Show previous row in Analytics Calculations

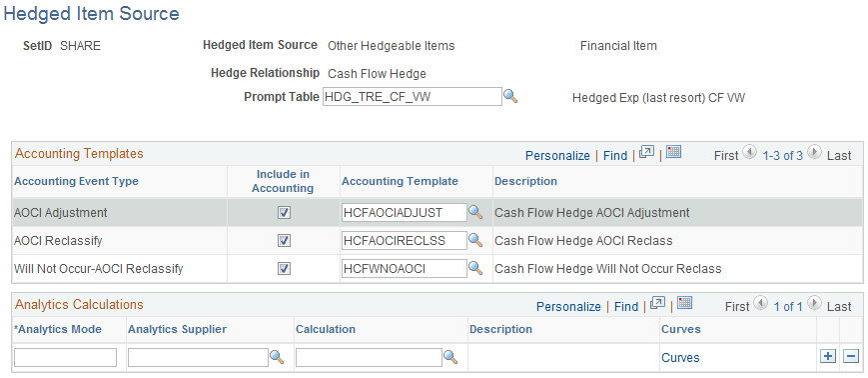click(x=761, y=303)
